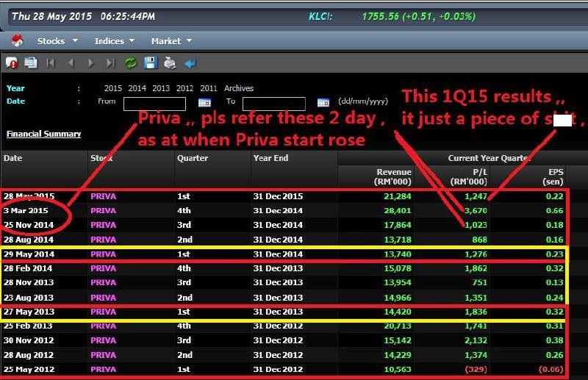
Task: Click revenue value 21,284
Action: [398, 196]
